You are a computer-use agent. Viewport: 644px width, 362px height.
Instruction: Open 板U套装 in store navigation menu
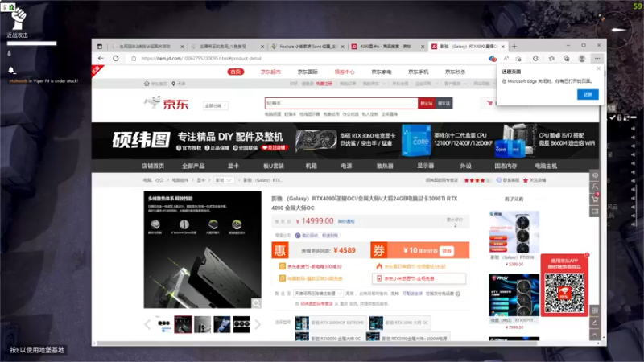point(274,166)
